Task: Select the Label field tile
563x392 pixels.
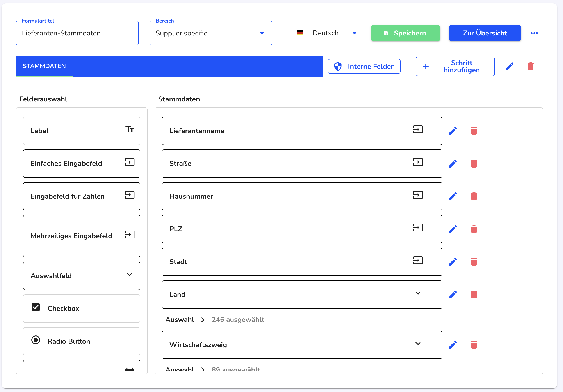Action: (82, 131)
